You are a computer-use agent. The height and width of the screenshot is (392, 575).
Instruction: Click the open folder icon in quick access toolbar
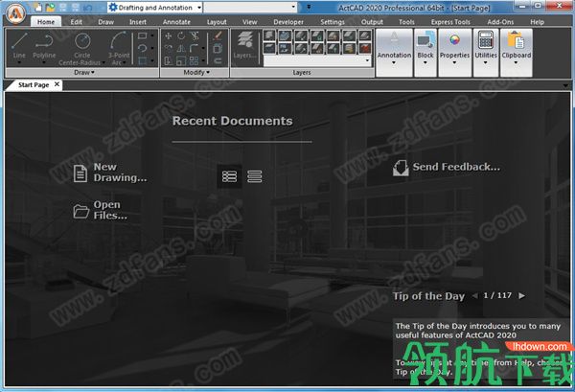coord(50,8)
